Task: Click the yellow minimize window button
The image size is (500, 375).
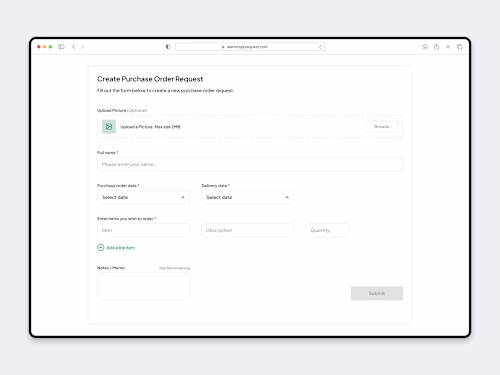Action: [45, 47]
